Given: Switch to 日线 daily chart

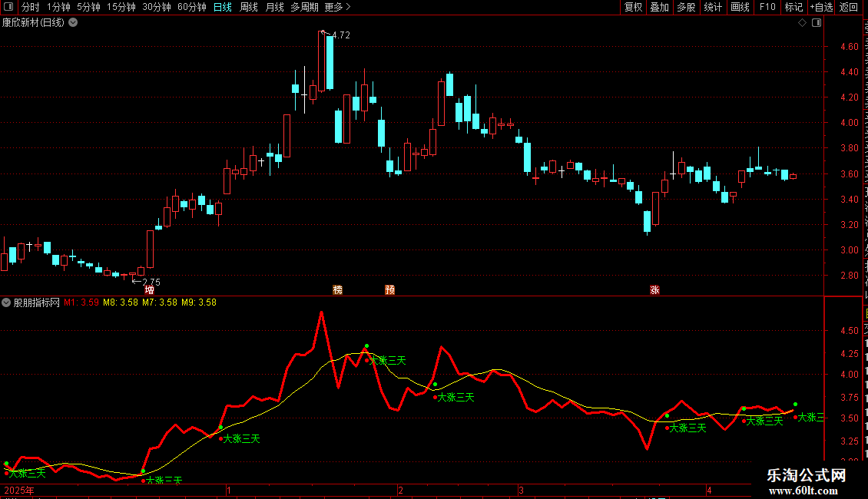Looking at the screenshot, I should click(x=223, y=7).
